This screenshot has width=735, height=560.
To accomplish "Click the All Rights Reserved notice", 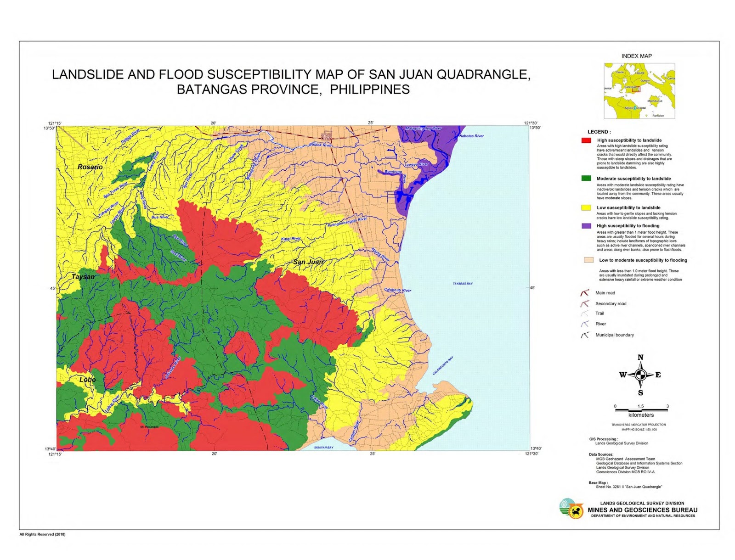I will coord(41,535).
